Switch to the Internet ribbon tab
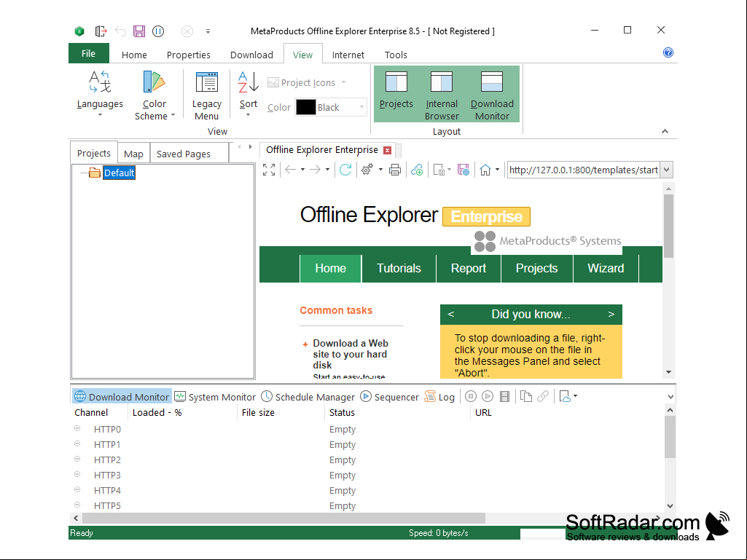Viewport: 747px width, 560px height. click(348, 55)
